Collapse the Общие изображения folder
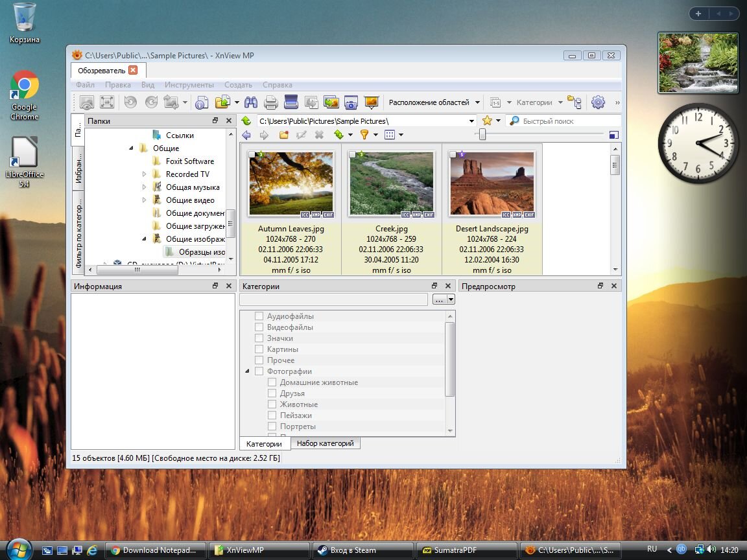747x560 pixels. (x=145, y=239)
